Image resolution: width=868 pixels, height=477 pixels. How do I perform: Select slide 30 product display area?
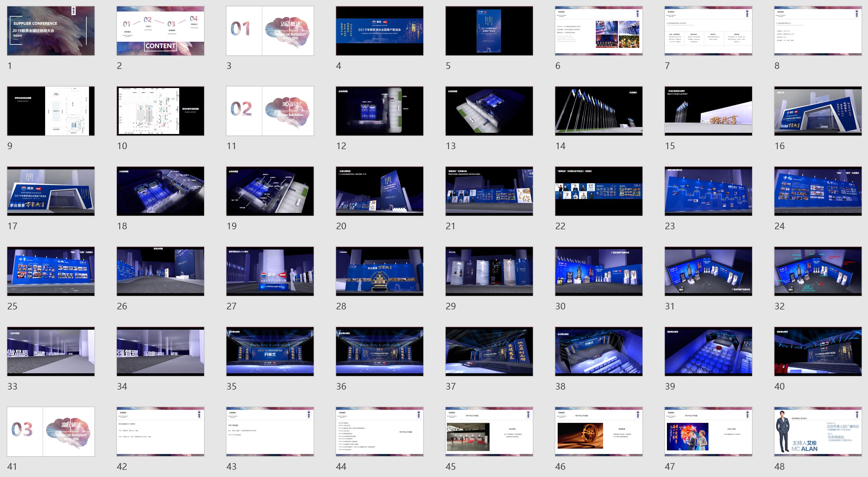599,271
